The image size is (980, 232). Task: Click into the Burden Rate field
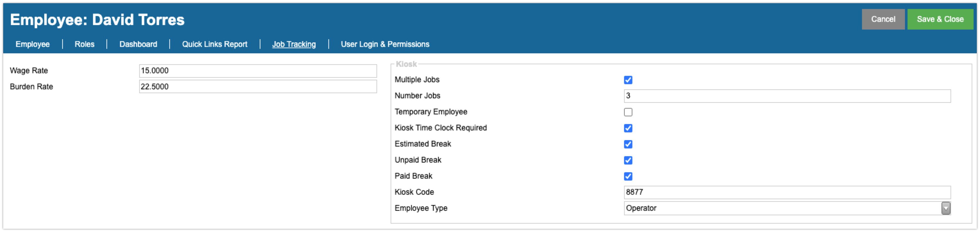(258, 86)
